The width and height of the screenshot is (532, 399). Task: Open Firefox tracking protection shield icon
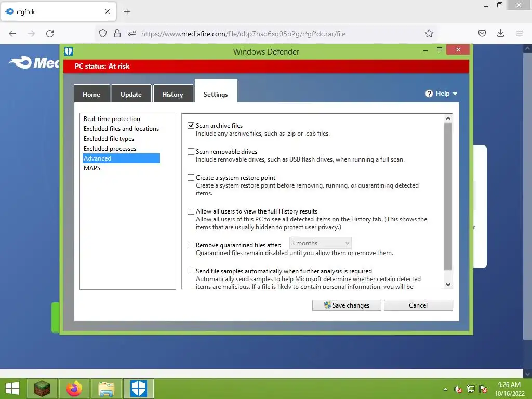(103, 33)
